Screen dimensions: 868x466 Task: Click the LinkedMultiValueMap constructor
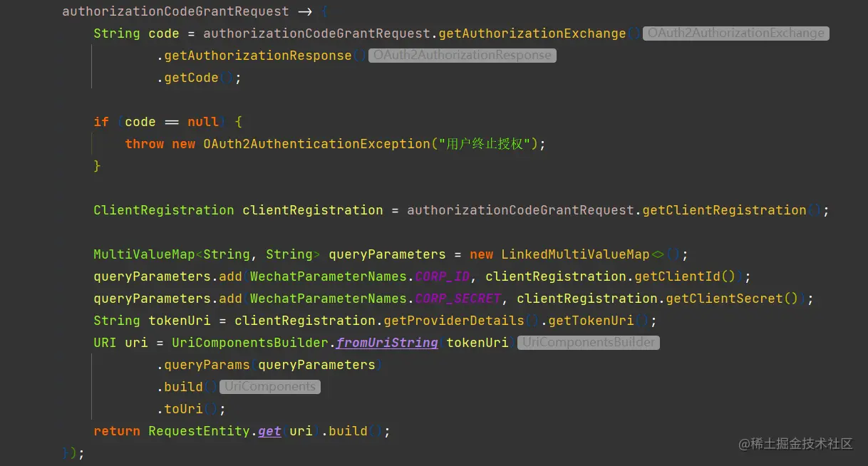(576, 254)
